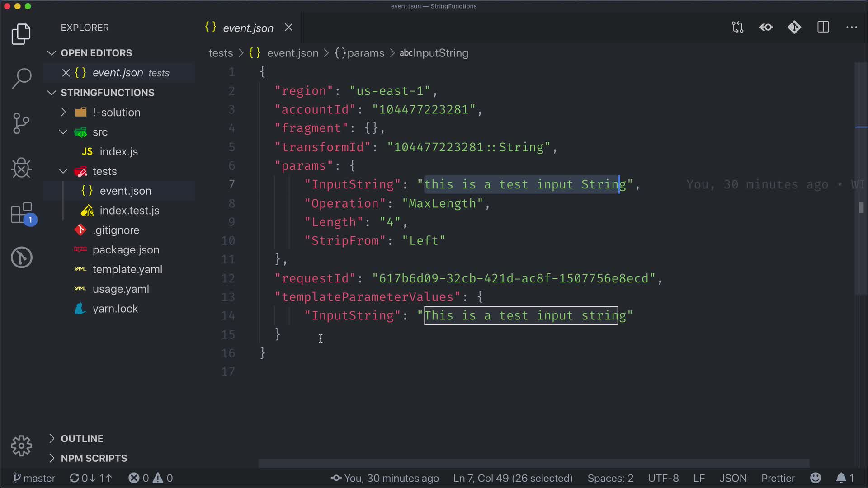Open the Run and Debug view
The image size is (868, 488).
pos(21,168)
